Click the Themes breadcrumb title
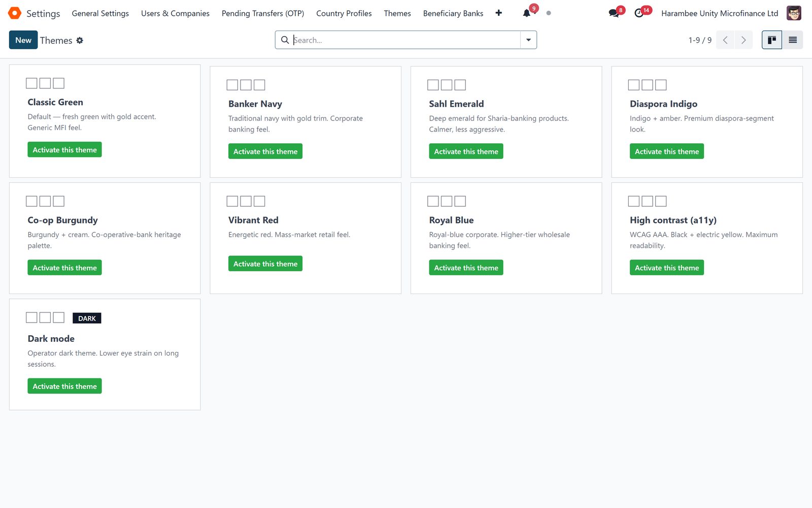Screen dimensions: 812x508 (x=56, y=40)
